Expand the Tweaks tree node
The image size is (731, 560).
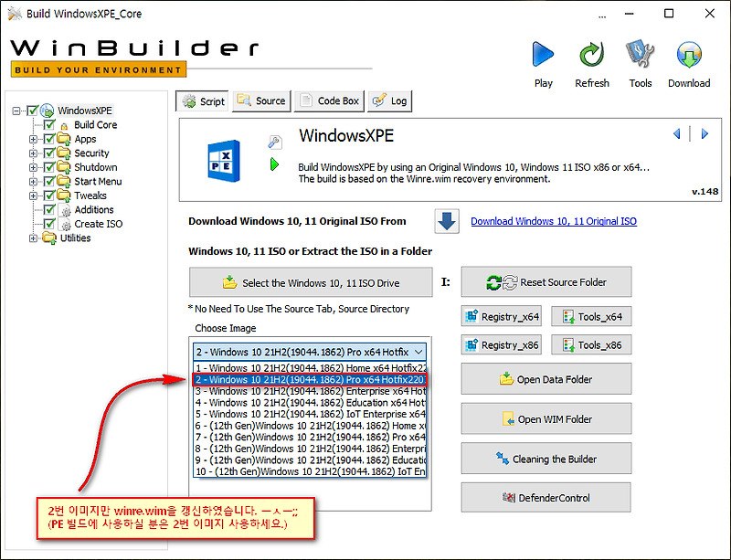(33, 195)
